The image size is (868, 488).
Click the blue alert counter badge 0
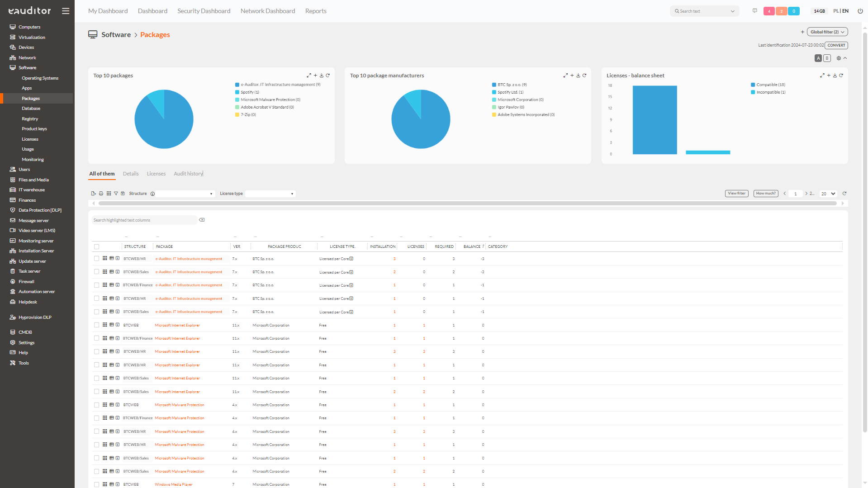click(x=794, y=11)
